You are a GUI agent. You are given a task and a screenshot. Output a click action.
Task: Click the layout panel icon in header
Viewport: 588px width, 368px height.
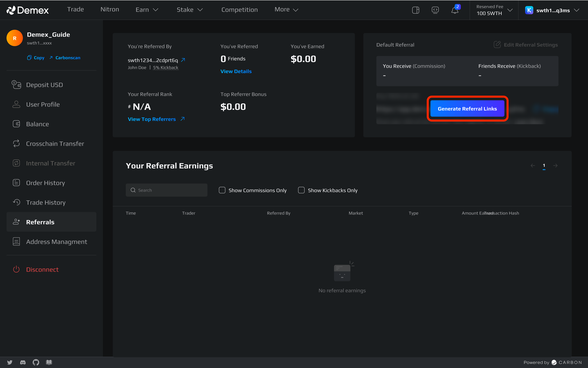pyautogui.click(x=416, y=10)
